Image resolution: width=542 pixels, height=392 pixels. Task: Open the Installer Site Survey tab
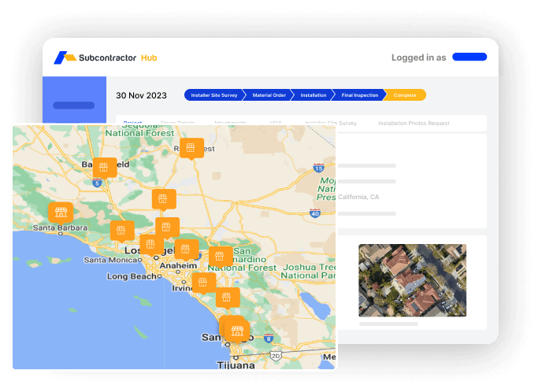331,124
